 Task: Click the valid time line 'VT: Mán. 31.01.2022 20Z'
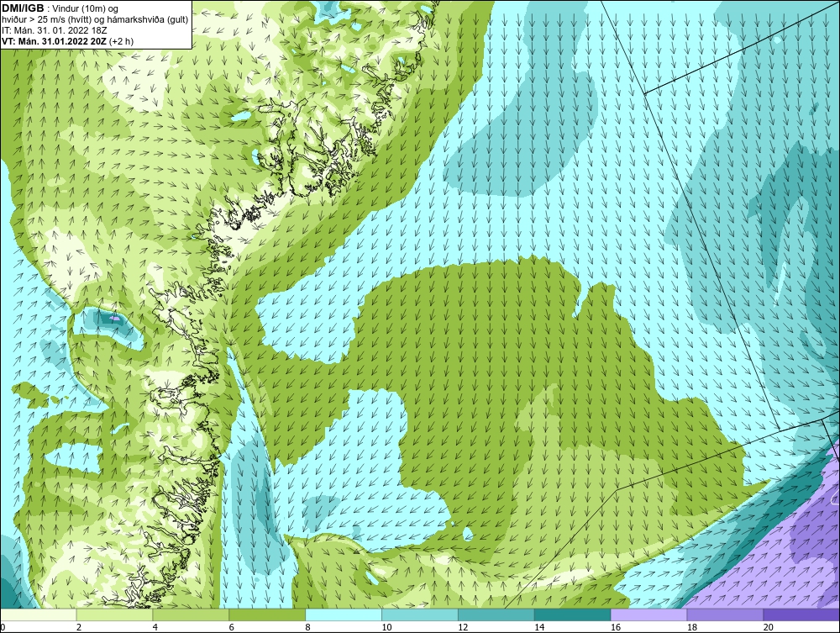coord(55,41)
